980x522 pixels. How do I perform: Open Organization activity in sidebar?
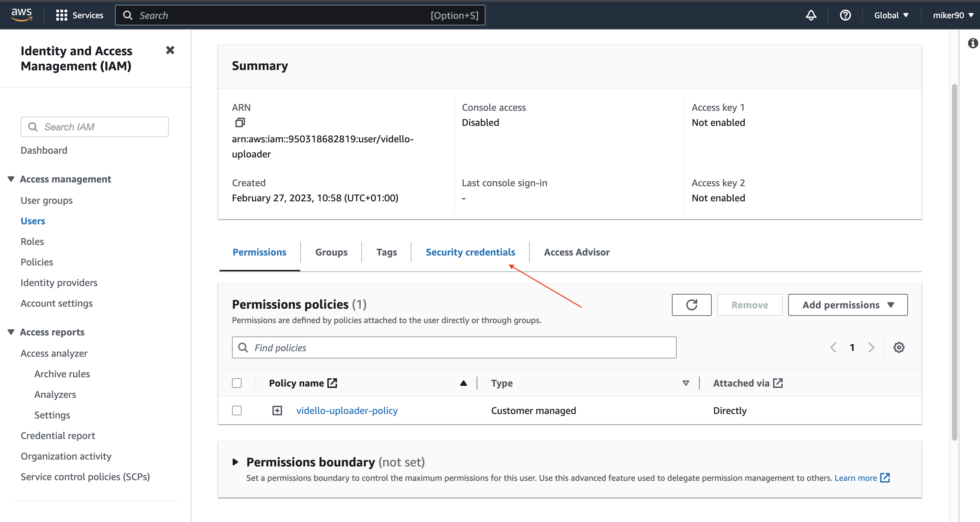(66, 455)
